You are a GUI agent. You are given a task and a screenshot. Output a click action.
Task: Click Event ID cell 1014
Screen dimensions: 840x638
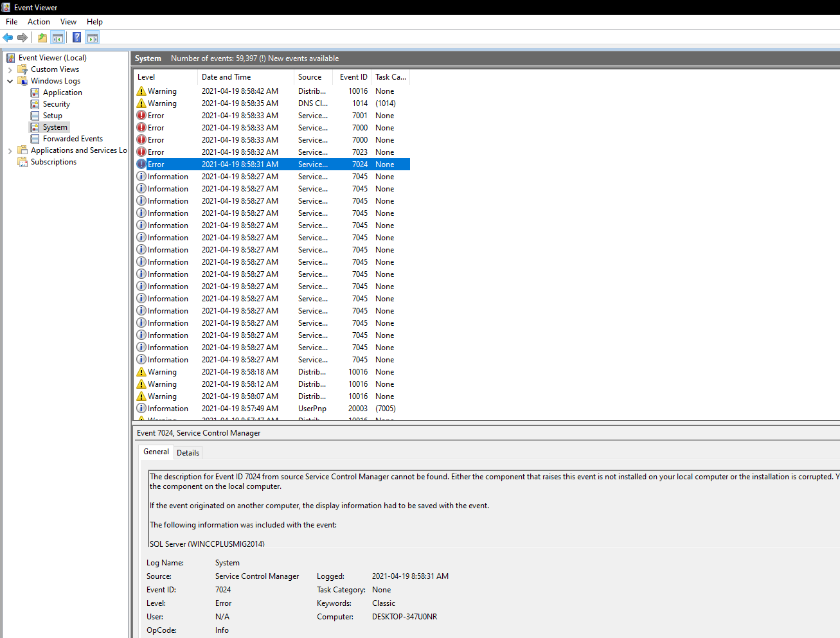[x=360, y=103]
